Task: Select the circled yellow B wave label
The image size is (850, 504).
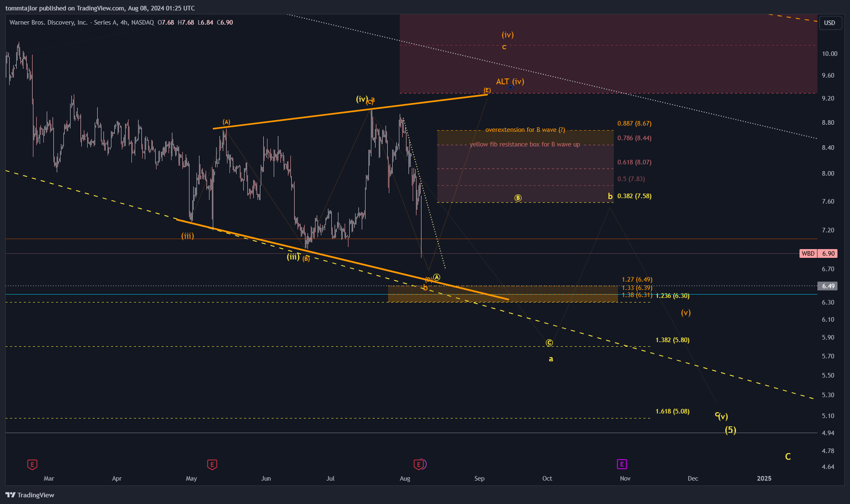Action: [x=518, y=198]
